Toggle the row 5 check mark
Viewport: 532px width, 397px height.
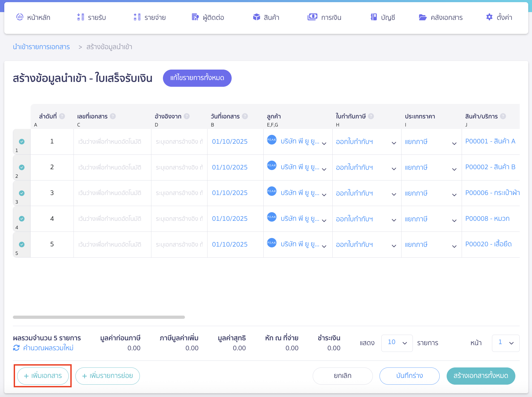[22, 244]
